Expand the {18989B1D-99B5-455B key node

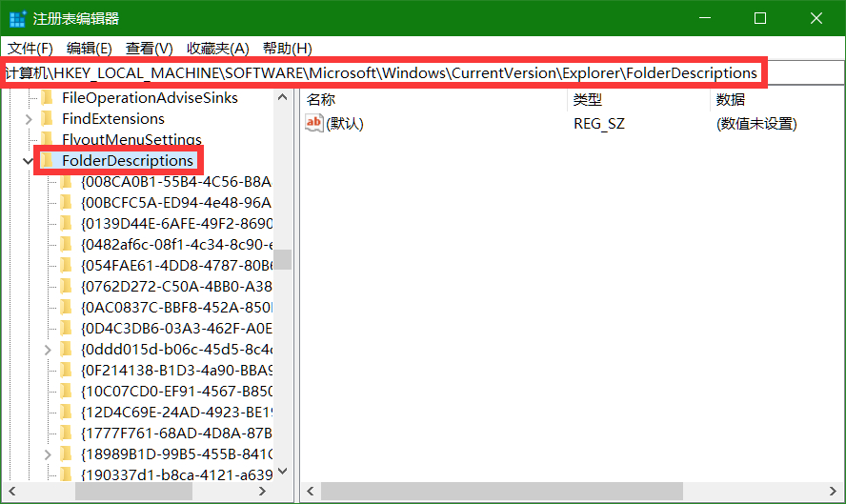click(x=47, y=454)
